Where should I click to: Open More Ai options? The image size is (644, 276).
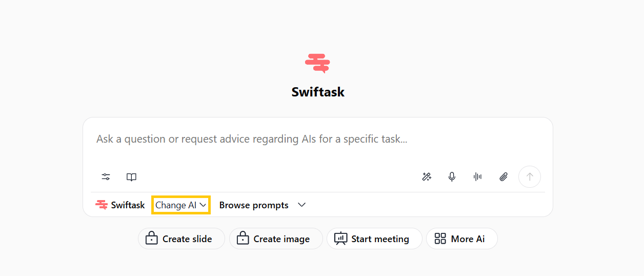(462, 239)
